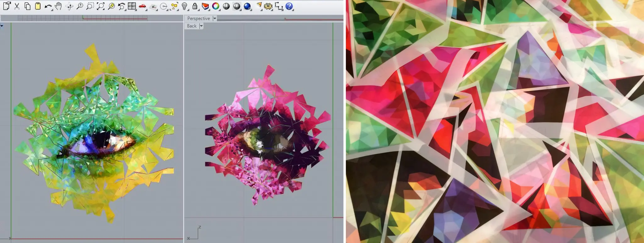This screenshot has width=644, height=243.
Task: Select the Rotate view tool
Action: (x=69, y=6)
